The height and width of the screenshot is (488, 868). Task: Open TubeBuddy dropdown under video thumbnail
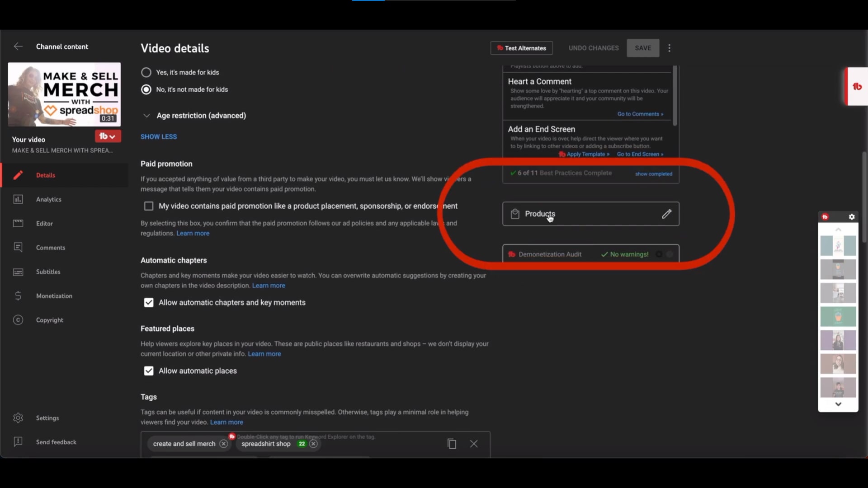tap(107, 136)
